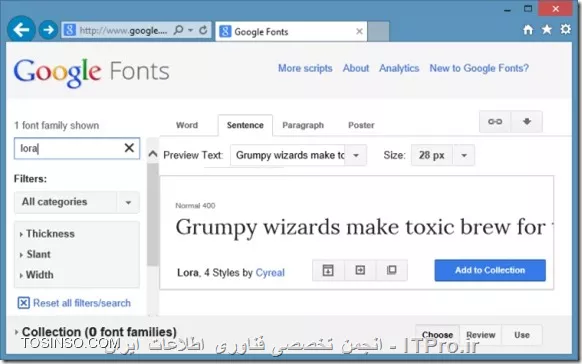
Task: Open browser Home icon
Action: (x=528, y=30)
